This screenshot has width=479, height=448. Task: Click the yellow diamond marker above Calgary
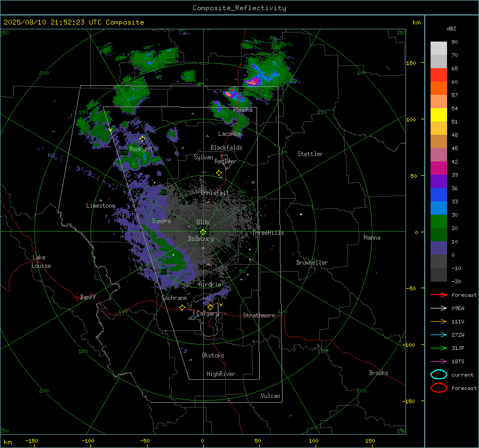pos(210,307)
